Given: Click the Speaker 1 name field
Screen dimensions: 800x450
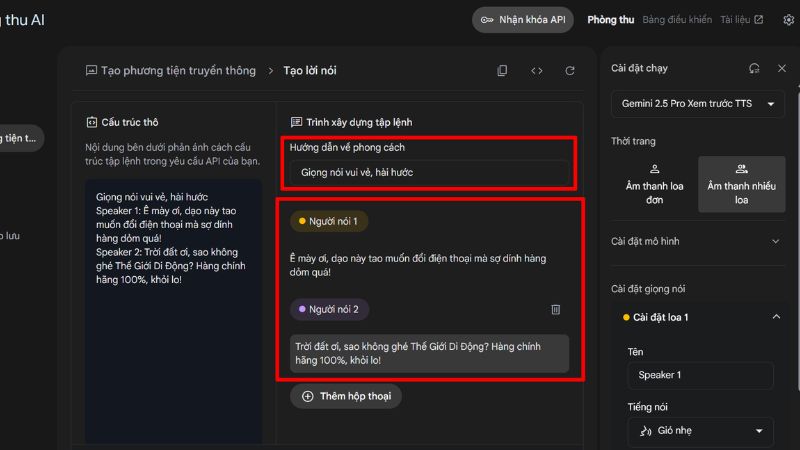Looking at the screenshot, I should click(700, 375).
